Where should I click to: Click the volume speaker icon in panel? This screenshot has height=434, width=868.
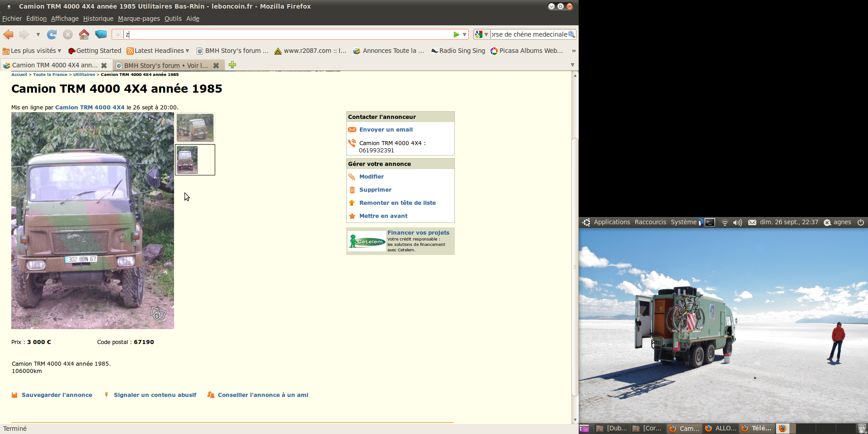tap(737, 222)
